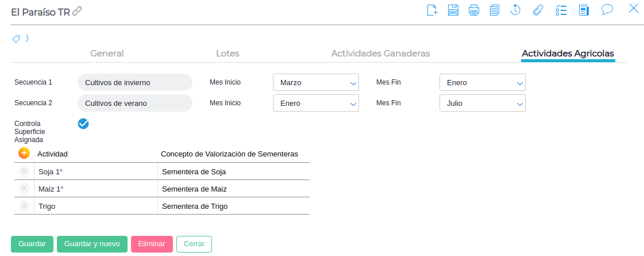The image size is (644, 256).
Task: Open Secuencia 1 Mes Fin dropdown showing Enero
Action: point(482,82)
